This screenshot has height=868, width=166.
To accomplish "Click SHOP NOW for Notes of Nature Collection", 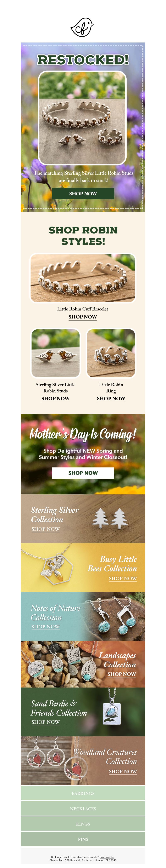I will point(46,626).
